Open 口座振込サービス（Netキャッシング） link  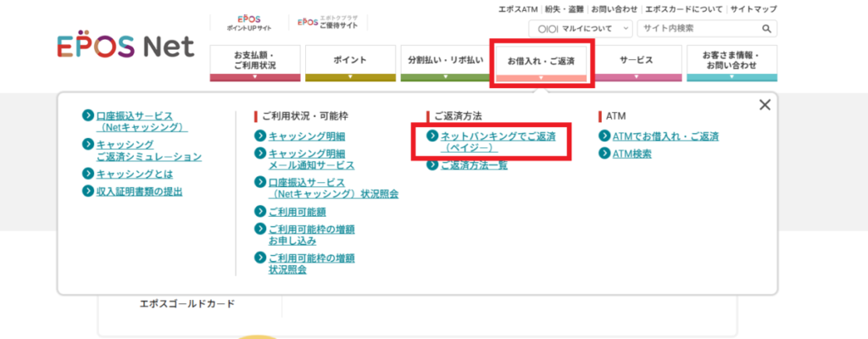142,122
